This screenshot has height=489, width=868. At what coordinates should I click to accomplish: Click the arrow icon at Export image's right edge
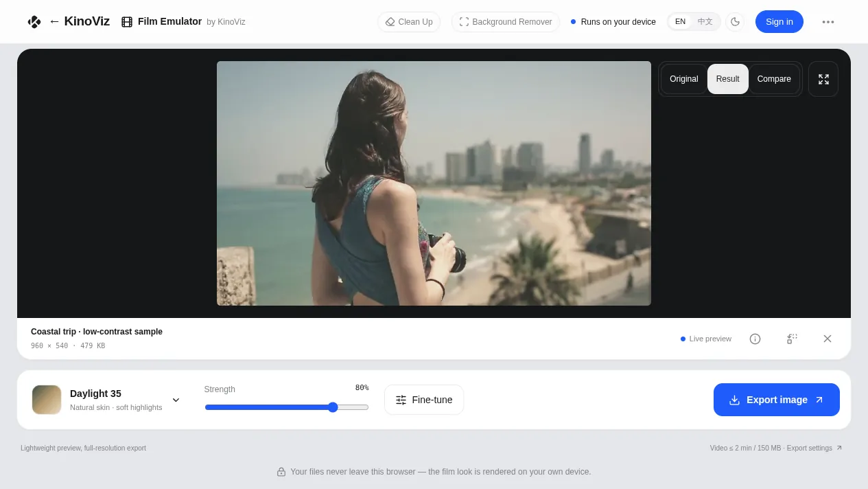(x=819, y=400)
